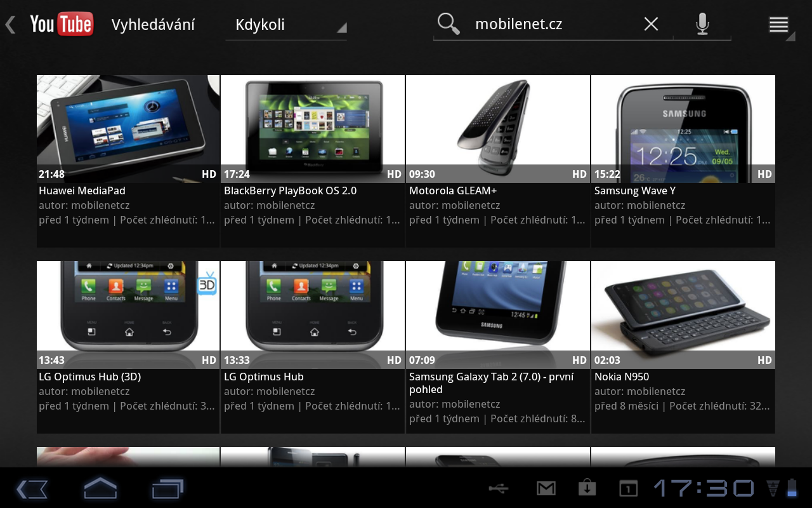
Task: Open the calendar event notification icon
Action: (x=627, y=489)
